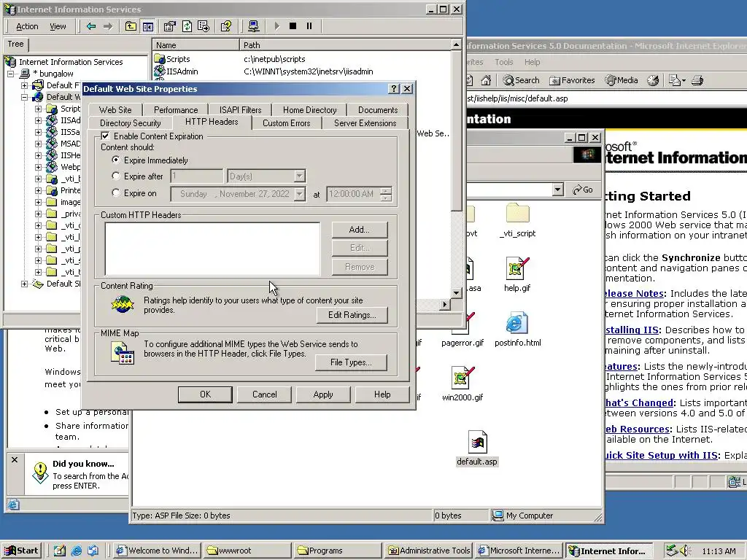This screenshot has width=747, height=560.
Task: Click the Back arrow in IIS toolbar
Action: click(90, 26)
